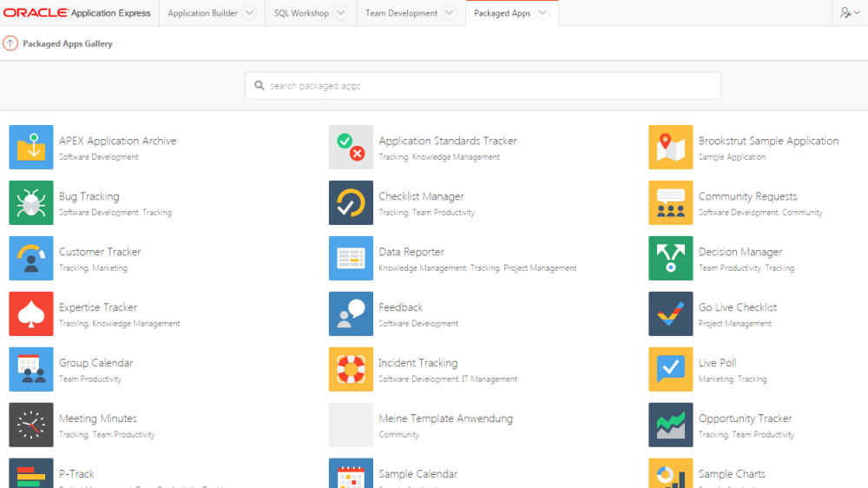Click the P-Track bars icon
868x488 pixels.
coord(31,473)
